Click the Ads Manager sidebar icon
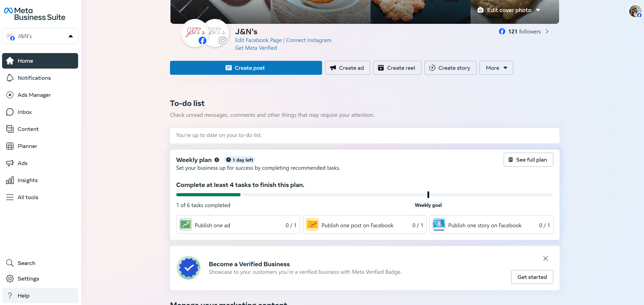The height and width of the screenshot is (305, 644). [10, 95]
